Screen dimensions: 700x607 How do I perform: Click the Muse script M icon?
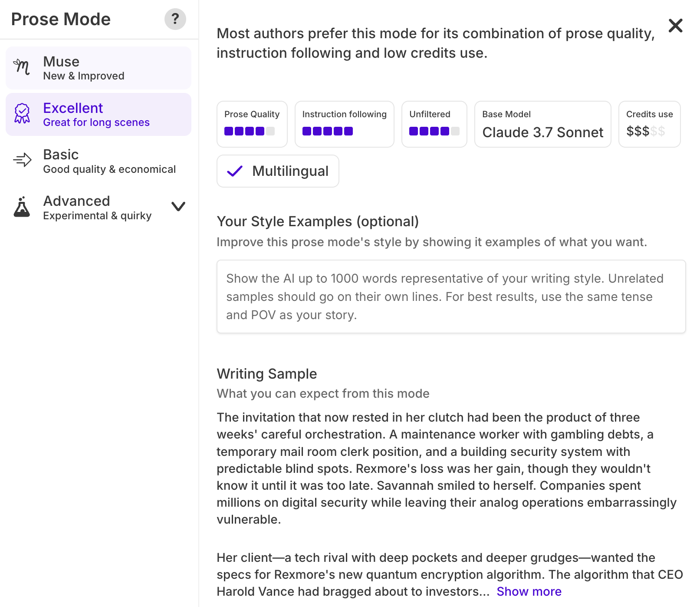pos(22,67)
